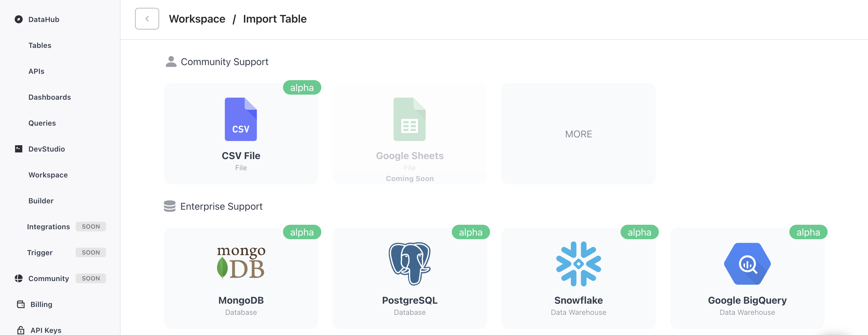The height and width of the screenshot is (335, 868).
Task: Open Tables in the sidebar
Action: click(40, 45)
